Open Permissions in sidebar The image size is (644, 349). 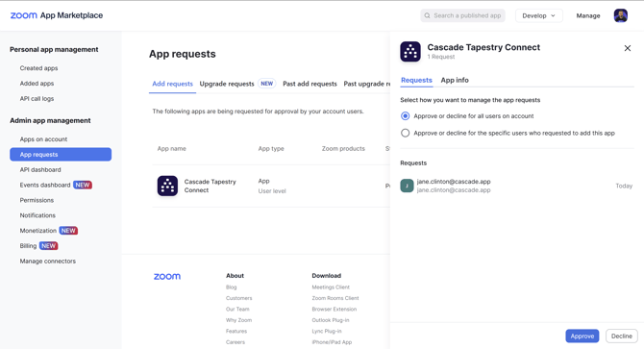37,200
